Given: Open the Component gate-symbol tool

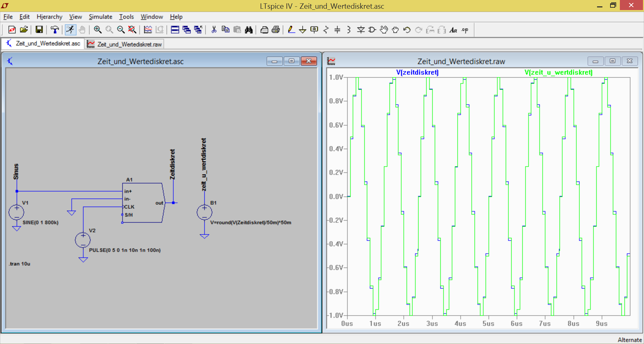Looking at the screenshot, I should (x=372, y=30).
